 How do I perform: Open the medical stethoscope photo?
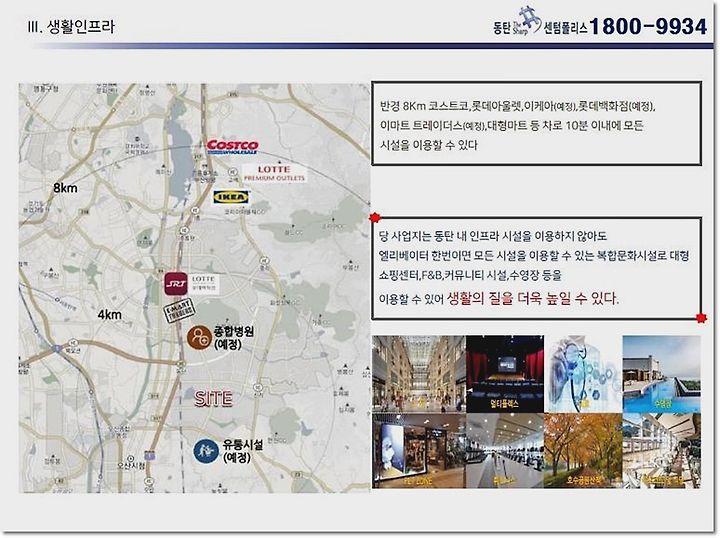coord(583,374)
